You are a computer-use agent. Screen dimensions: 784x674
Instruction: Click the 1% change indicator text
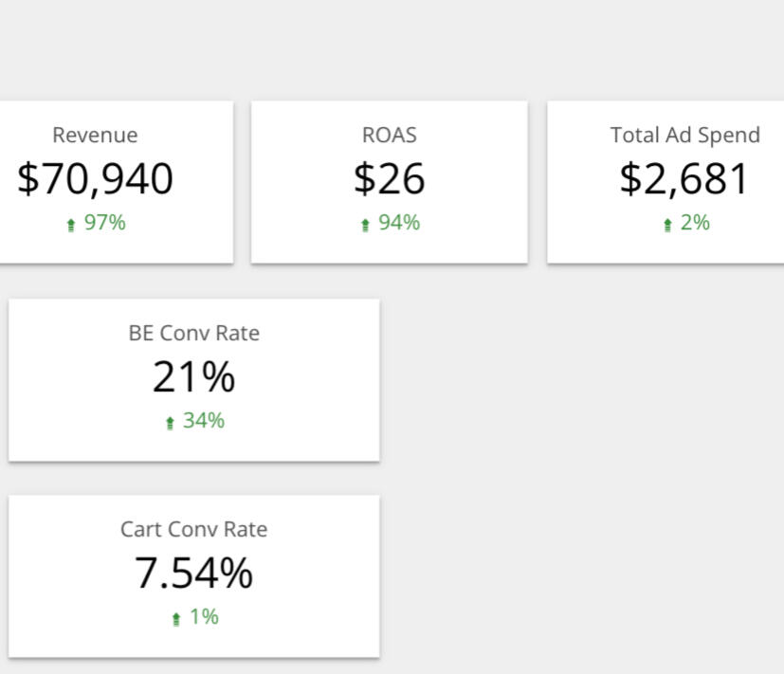click(204, 616)
